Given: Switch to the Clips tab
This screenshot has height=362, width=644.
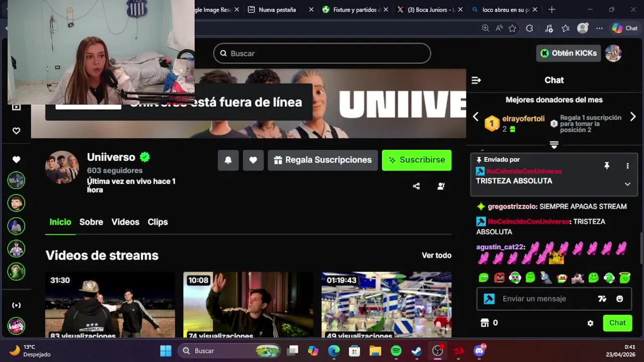Looking at the screenshot, I should click(x=157, y=222).
